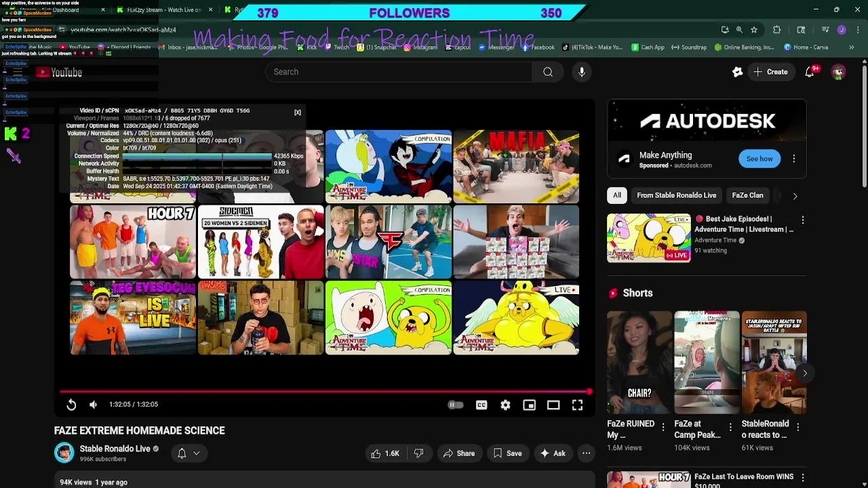Save the video to a playlist

click(x=508, y=453)
